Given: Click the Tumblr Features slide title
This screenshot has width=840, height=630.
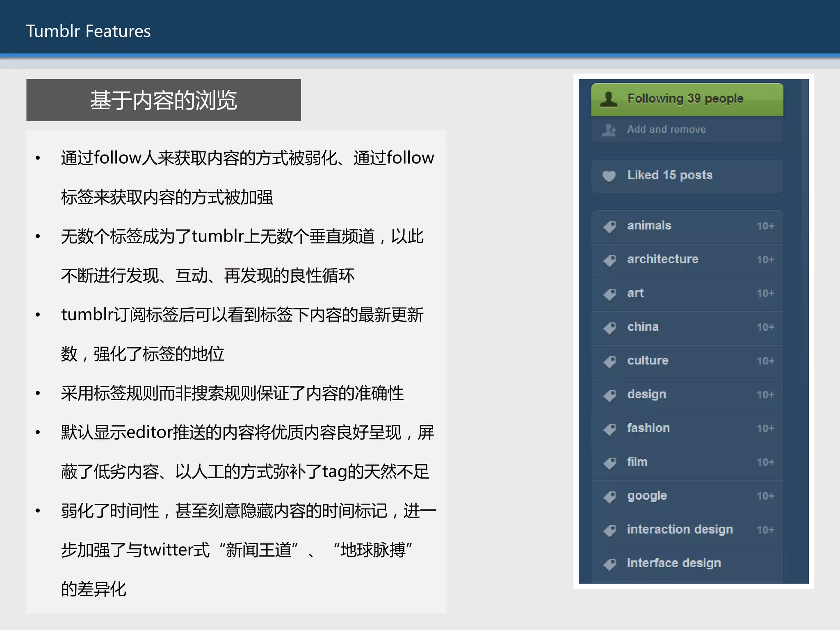Looking at the screenshot, I should 89,31.
